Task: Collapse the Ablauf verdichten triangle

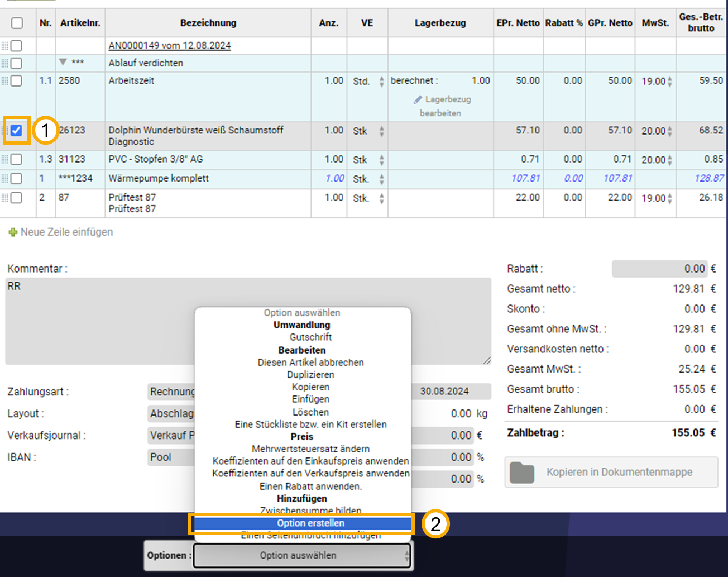Action: pyautogui.click(x=63, y=63)
